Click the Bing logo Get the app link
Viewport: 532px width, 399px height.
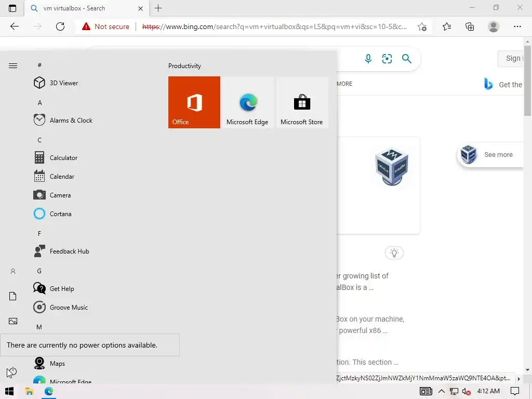503,84
